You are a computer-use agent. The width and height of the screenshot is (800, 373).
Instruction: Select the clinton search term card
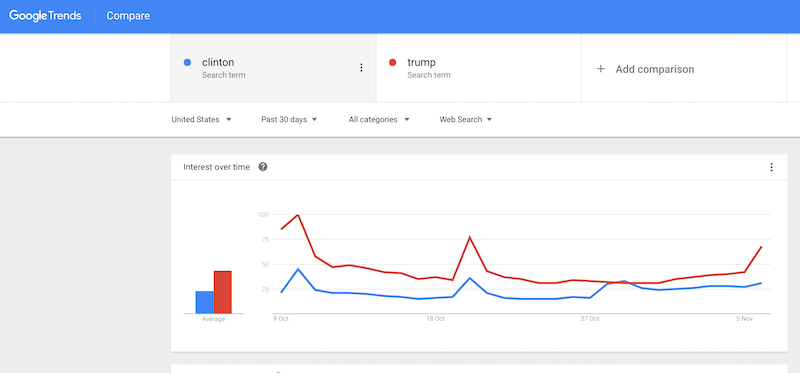click(x=273, y=68)
